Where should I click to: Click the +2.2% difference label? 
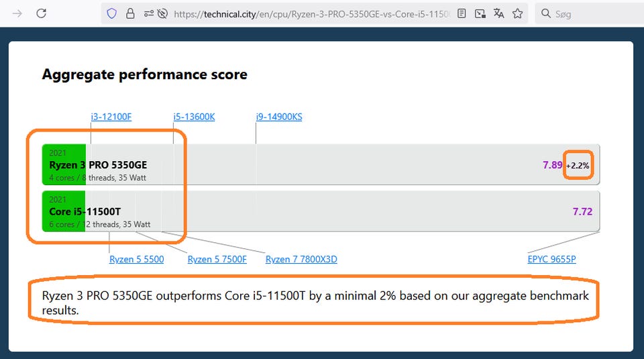tap(578, 166)
